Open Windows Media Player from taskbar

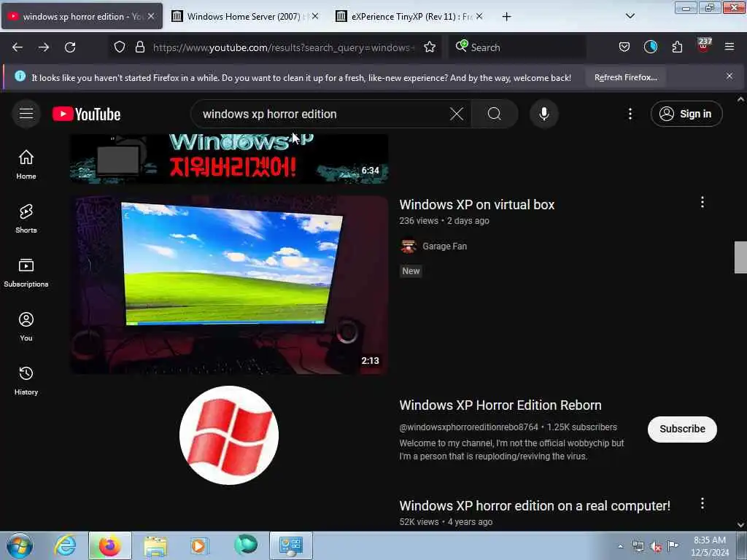[199, 545]
